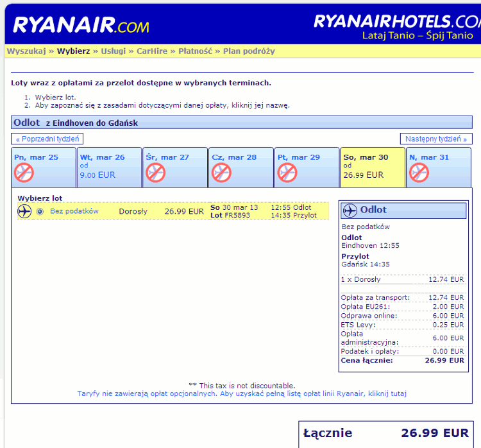
Task: Click the Opłata administracyjna fee line
Action: pyautogui.click(x=403, y=338)
